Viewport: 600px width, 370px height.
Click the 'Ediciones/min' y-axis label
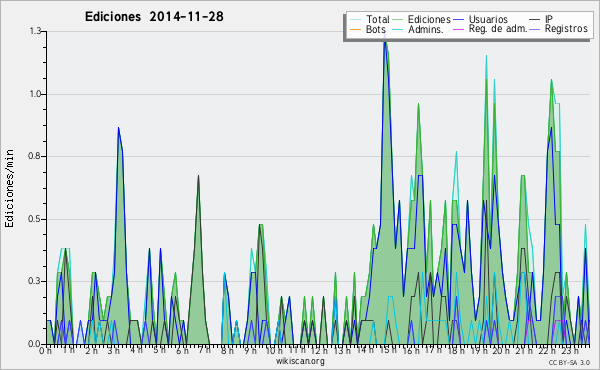(9, 188)
